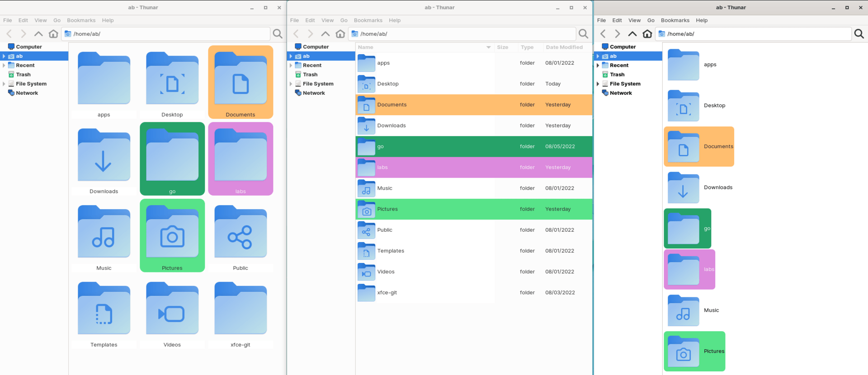Expand File System node in left window sidebar

4,84
